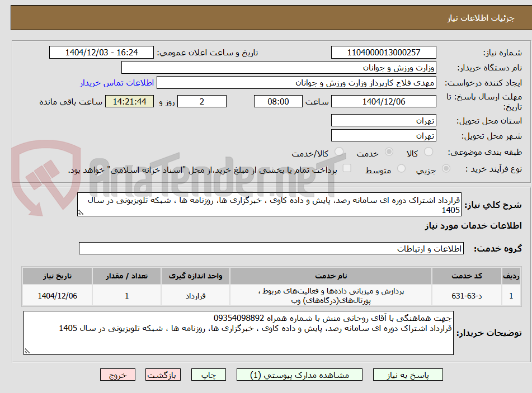
Task: Click the کد خدمت column header
Action: tap(467, 276)
